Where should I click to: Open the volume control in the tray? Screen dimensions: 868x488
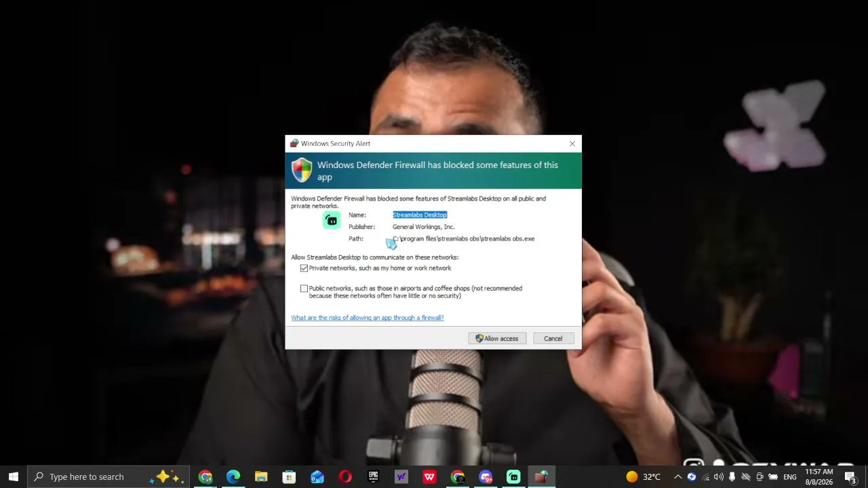point(719,476)
